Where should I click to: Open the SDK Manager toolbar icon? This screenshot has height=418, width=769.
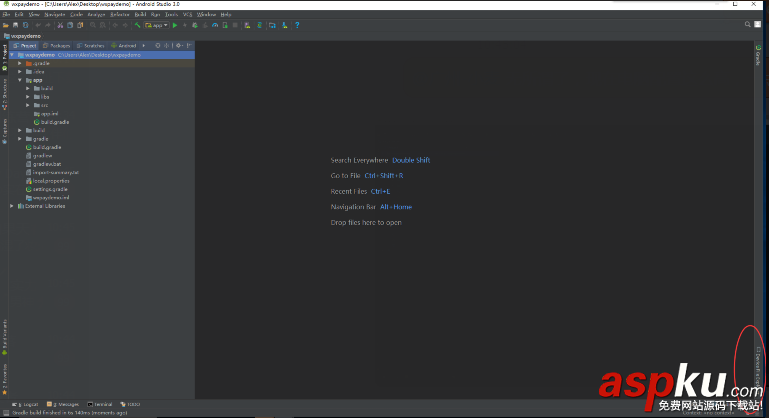coord(285,25)
